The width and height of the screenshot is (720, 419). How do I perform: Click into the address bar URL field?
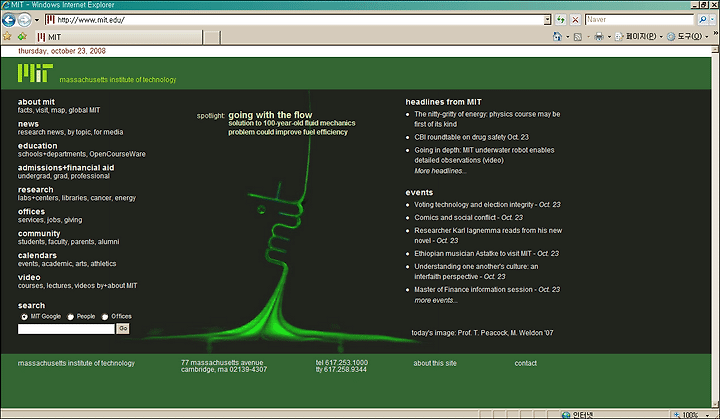pos(294,20)
